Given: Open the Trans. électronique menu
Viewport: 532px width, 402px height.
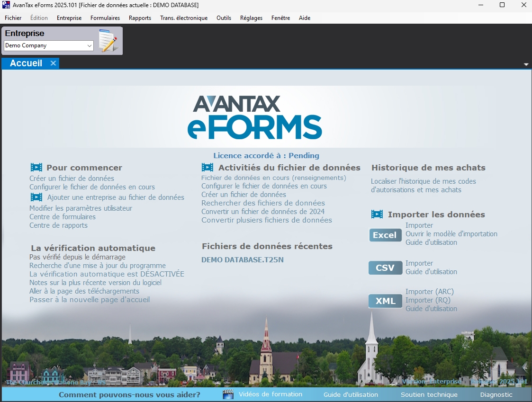Looking at the screenshot, I should [184, 18].
